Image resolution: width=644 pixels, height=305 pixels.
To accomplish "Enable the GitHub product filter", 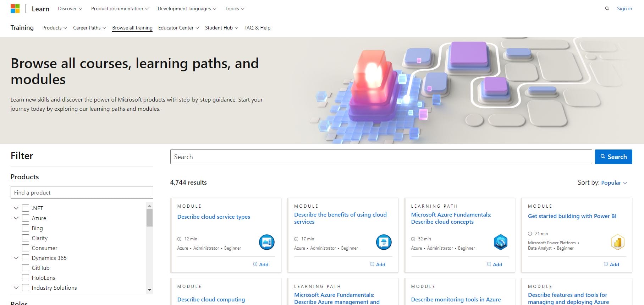I will (x=26, y=268).
